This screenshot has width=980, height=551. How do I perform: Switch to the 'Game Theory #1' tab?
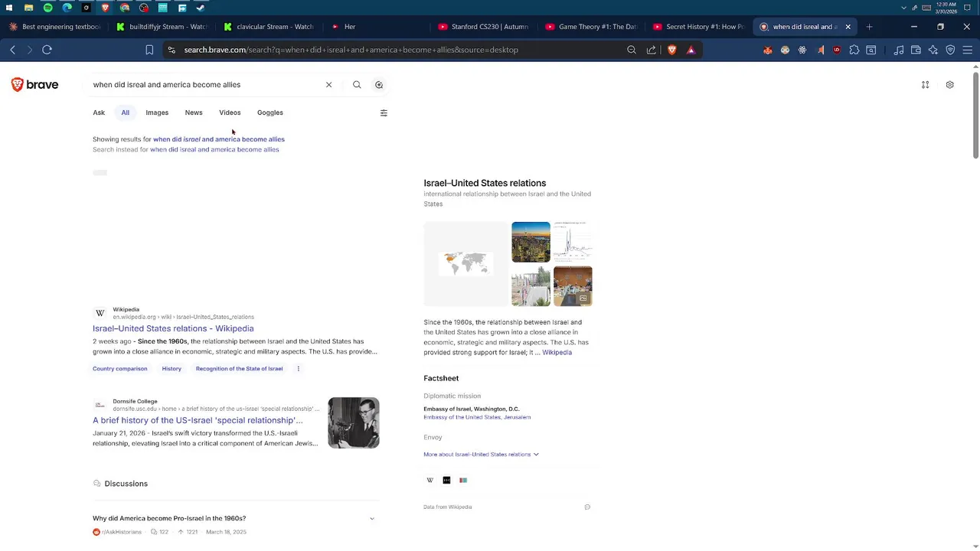[591, 27]
